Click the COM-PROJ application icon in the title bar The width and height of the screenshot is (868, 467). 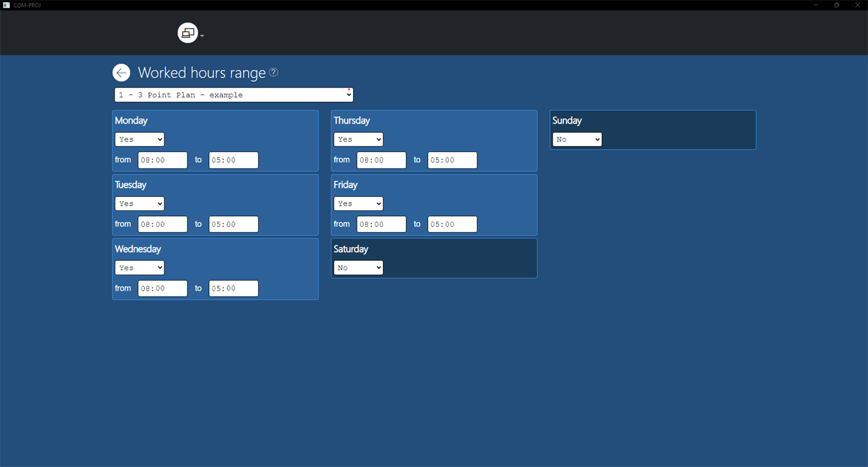point(6,4)
